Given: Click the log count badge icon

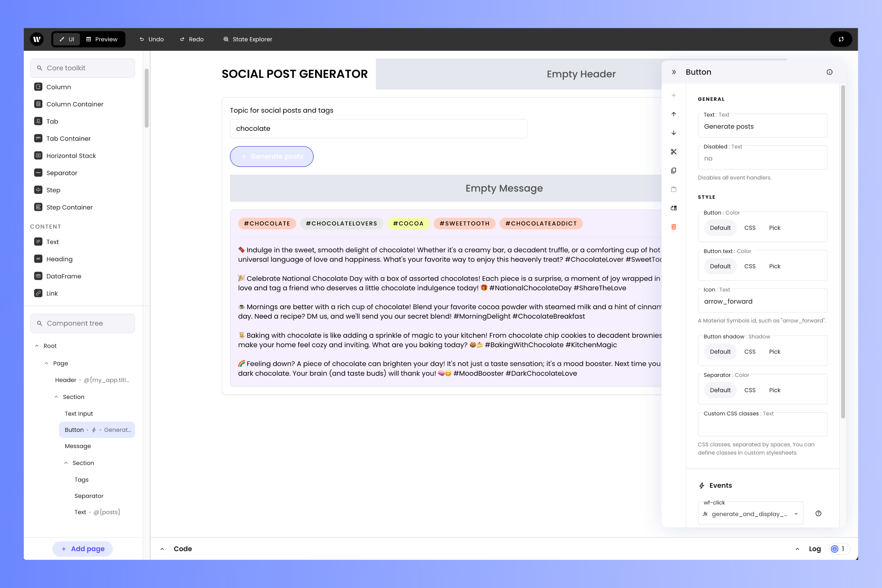Looking at the screenshot, I should click(834, 549).
